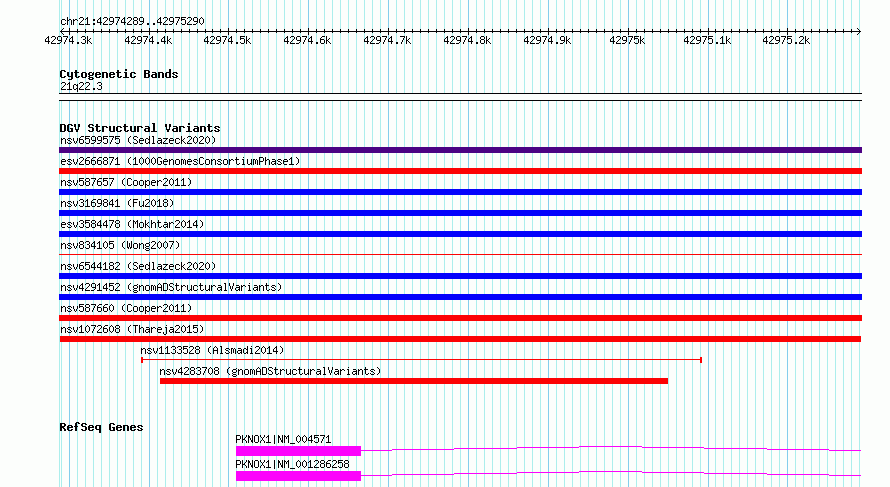
Task: Click the blue bar under nsv587657
Action: pos(460,192)
